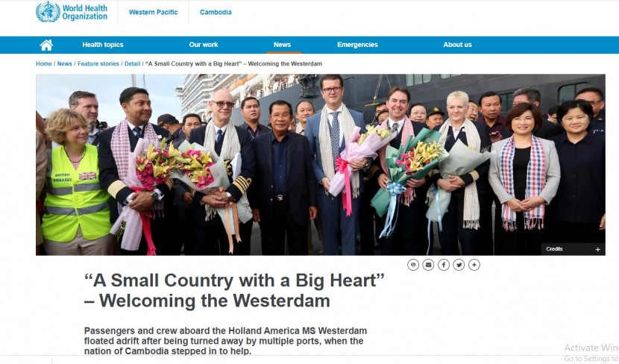
Task: Expand the photo Credits panel
Action: (x=573, y=249)
